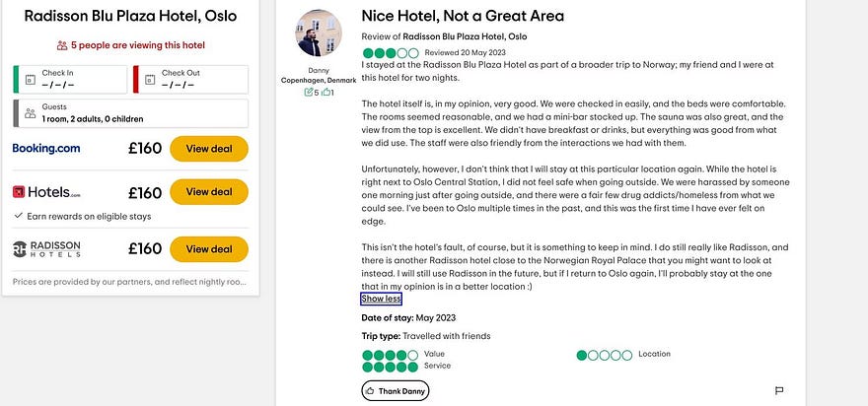View deal from Radisson Hotels
The height and width of the screenshot is (406, 868).
coord(209,249)
